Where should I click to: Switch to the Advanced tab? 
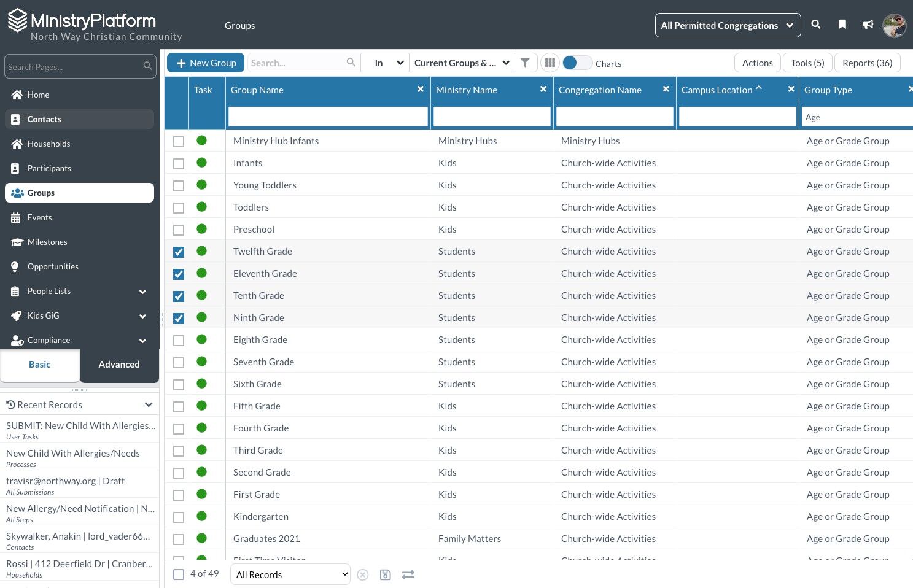[119, 365]
